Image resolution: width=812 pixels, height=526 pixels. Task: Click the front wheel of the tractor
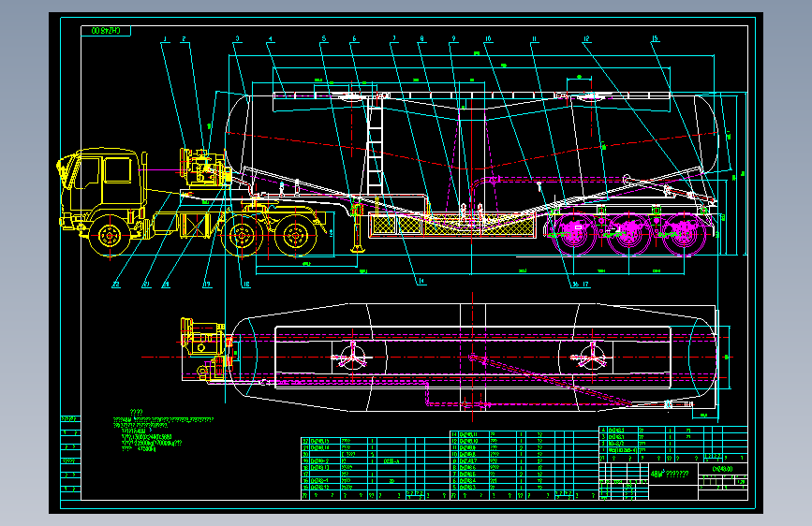[x=110, y=236]
